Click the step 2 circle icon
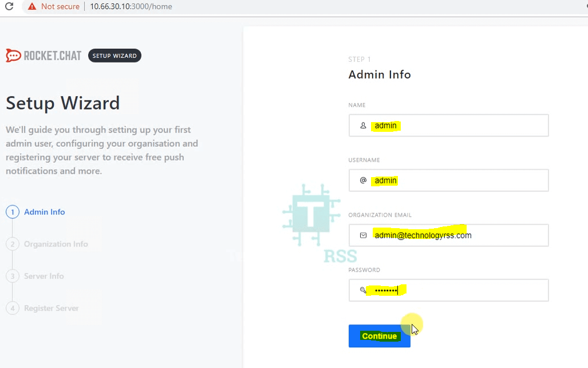 click(13, 244)
